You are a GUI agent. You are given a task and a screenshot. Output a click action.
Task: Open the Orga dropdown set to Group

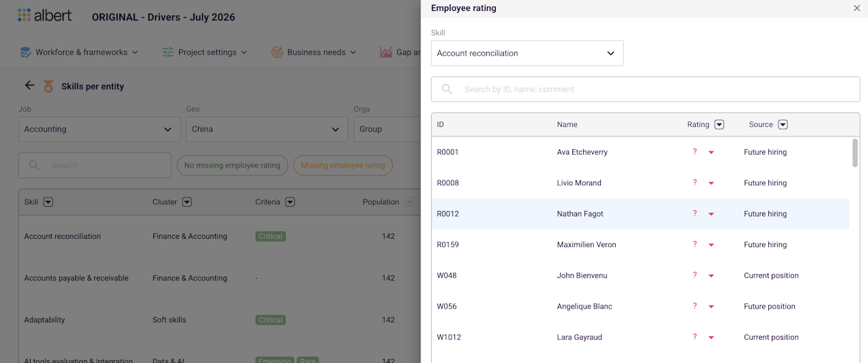click(387, 129)
